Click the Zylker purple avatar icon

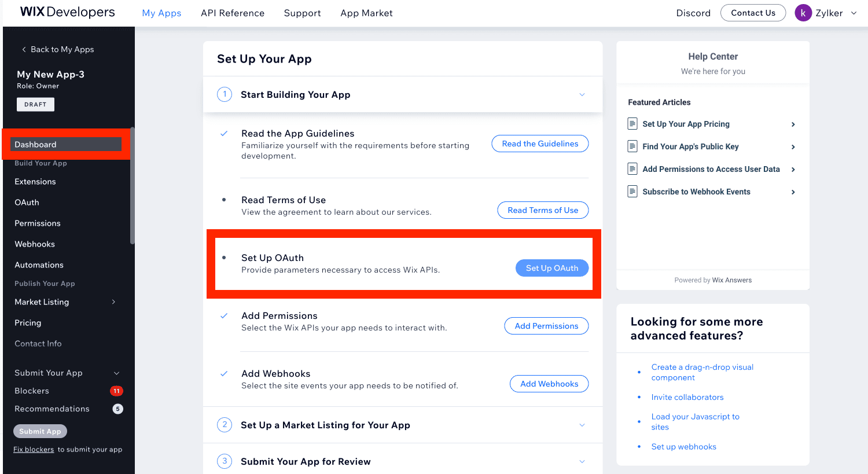[x=803, y=13]
